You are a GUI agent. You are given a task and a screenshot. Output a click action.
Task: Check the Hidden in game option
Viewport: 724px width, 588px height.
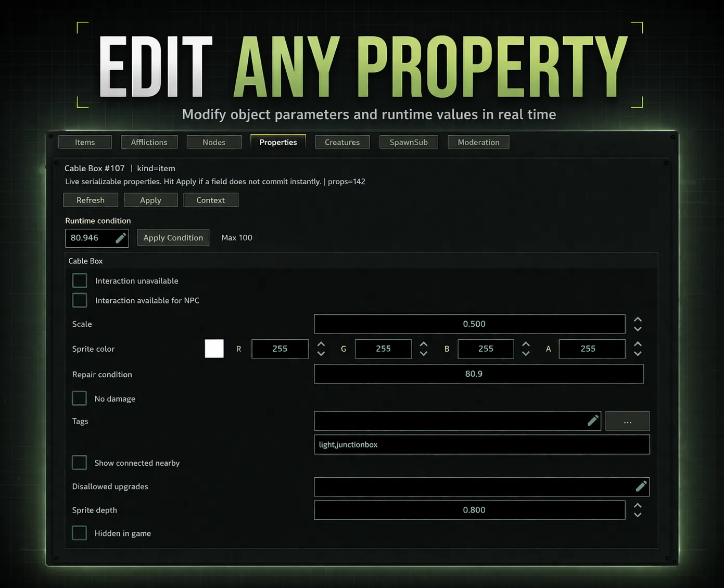point(80,533)
